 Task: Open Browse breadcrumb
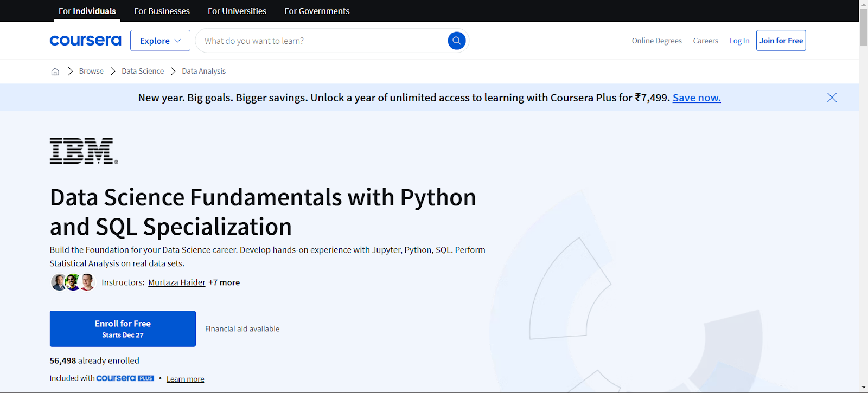(91, 71)
